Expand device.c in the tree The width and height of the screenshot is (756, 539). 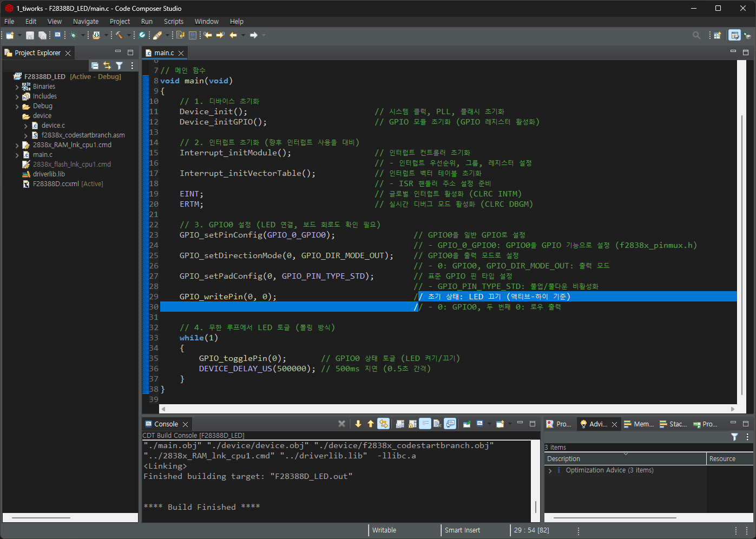[x=25, y=126]
